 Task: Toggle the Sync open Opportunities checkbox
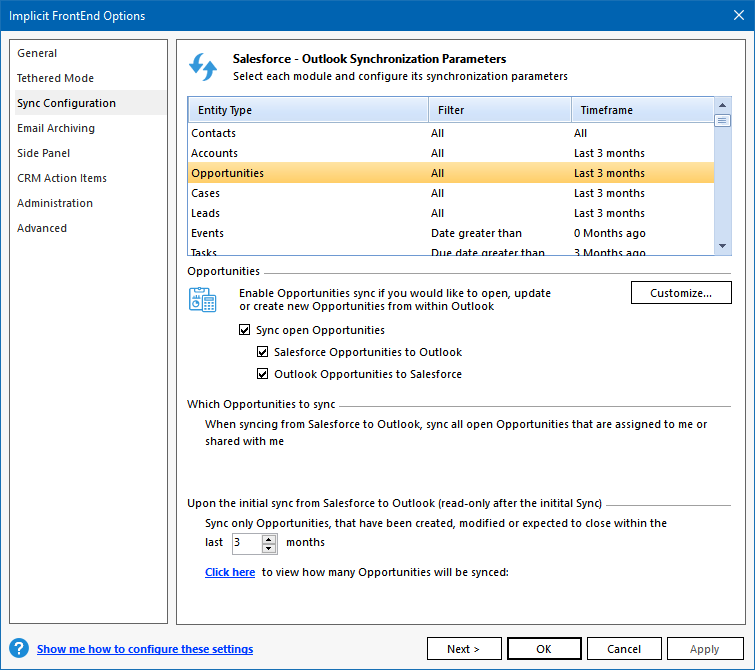point(245,330)
